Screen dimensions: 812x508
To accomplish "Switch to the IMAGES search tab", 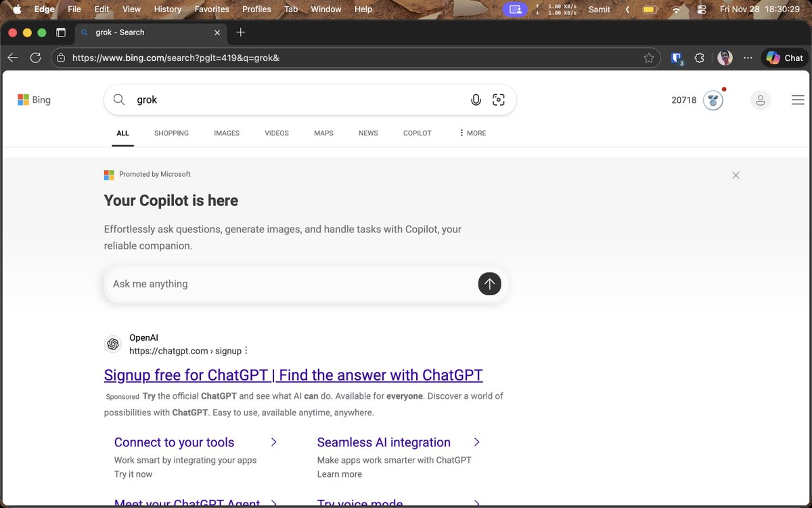I will 227,133.
